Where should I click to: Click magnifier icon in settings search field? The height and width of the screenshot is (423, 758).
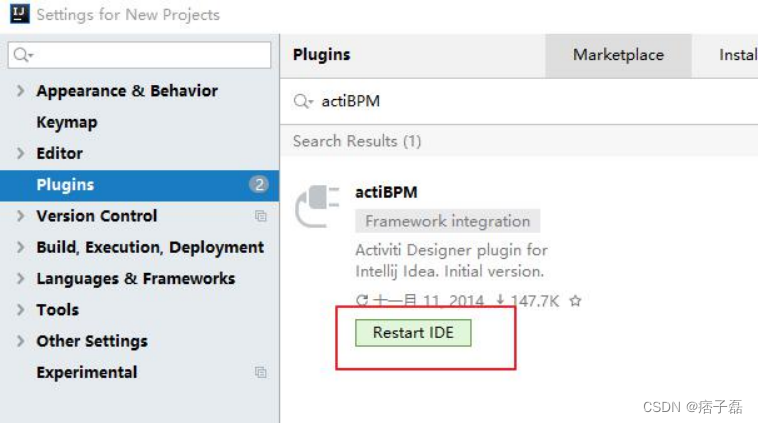click(24, 55)
